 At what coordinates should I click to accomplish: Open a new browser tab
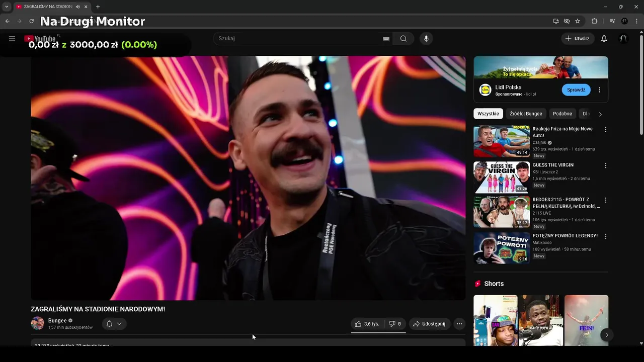(x=98, y=7)
